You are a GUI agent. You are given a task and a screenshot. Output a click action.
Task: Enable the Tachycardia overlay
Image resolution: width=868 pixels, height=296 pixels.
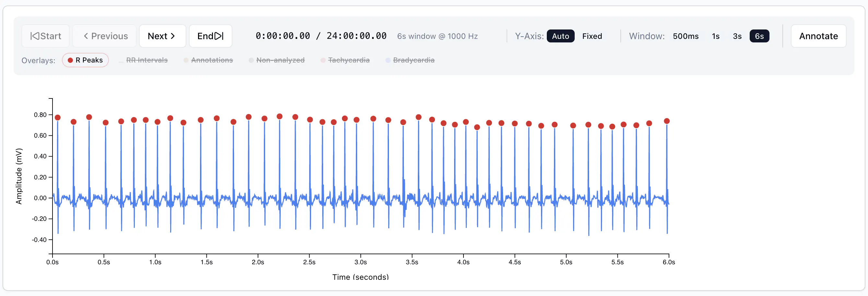tap(345, 60)
